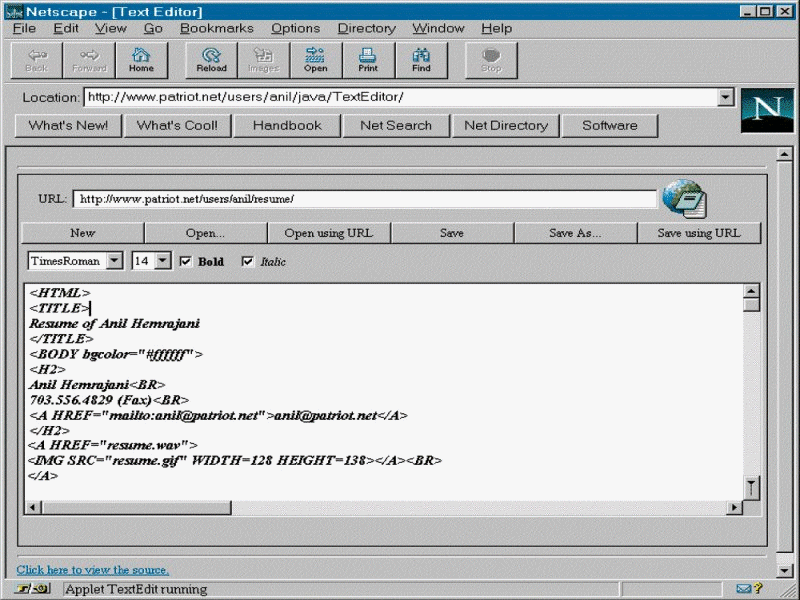Click the Home toolbar icon
This screenshot has height=600, width=800.
pos(142,61)
